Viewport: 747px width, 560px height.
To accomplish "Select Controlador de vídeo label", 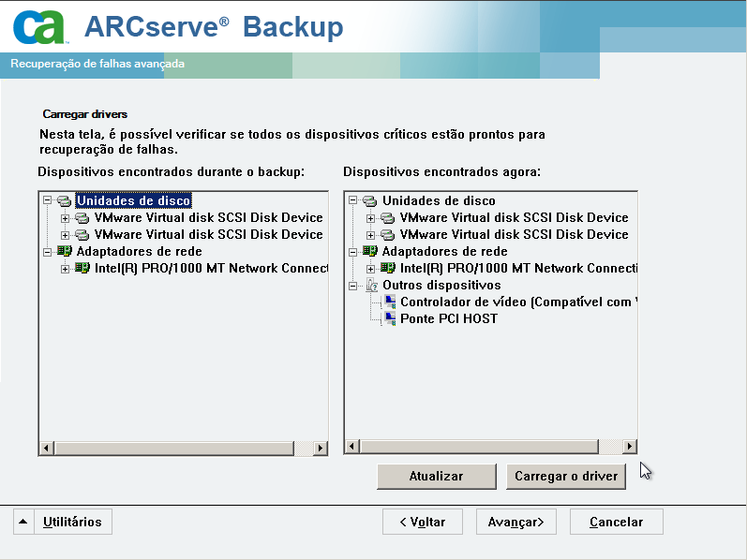I will [518, 302].
